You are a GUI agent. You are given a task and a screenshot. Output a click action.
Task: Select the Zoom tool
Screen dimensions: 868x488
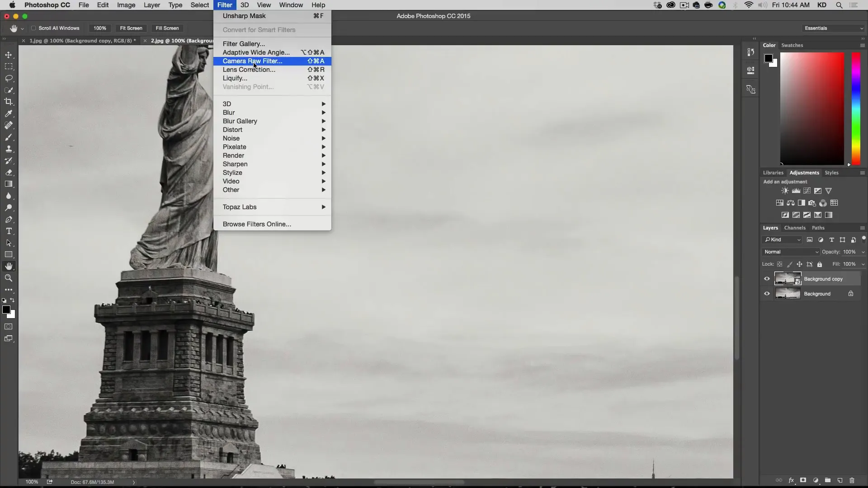[x=8, y=278]
